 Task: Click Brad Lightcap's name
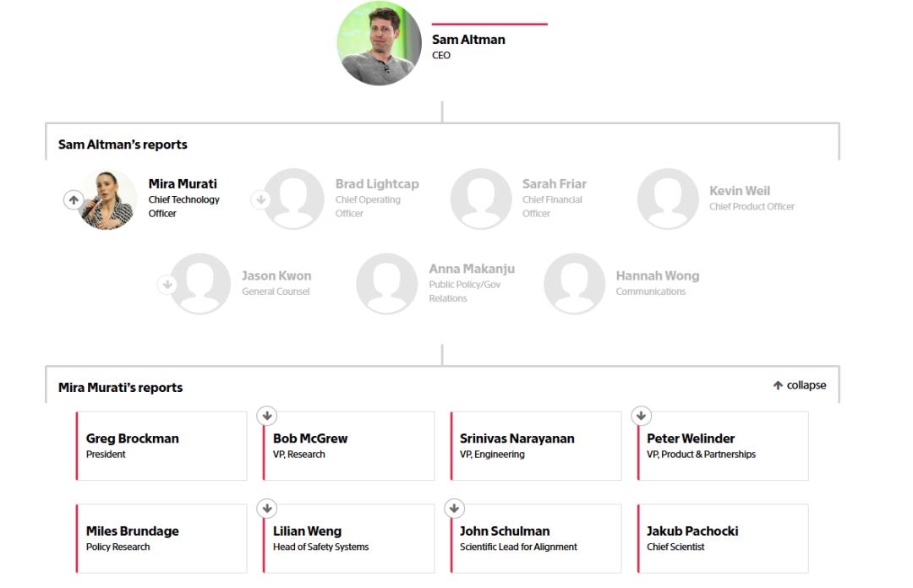pos(377,184)
